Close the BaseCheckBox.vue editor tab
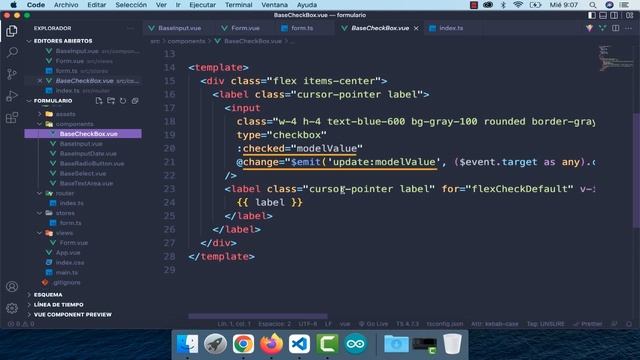 tap(416, 28)
